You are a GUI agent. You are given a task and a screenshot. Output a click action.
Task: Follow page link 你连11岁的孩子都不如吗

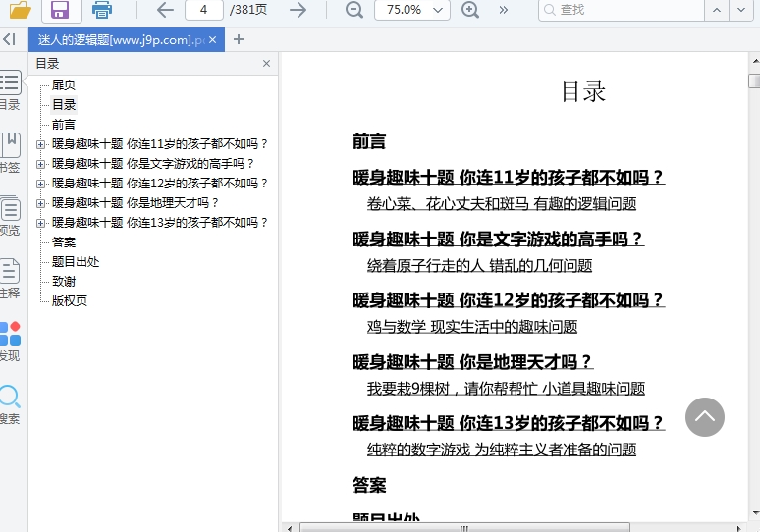509,178
